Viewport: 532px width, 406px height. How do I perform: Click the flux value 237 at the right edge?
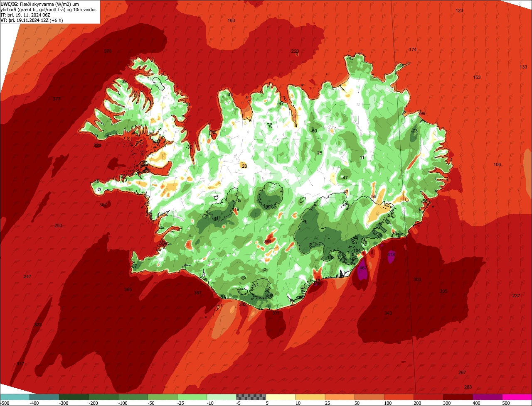point(516,296)
